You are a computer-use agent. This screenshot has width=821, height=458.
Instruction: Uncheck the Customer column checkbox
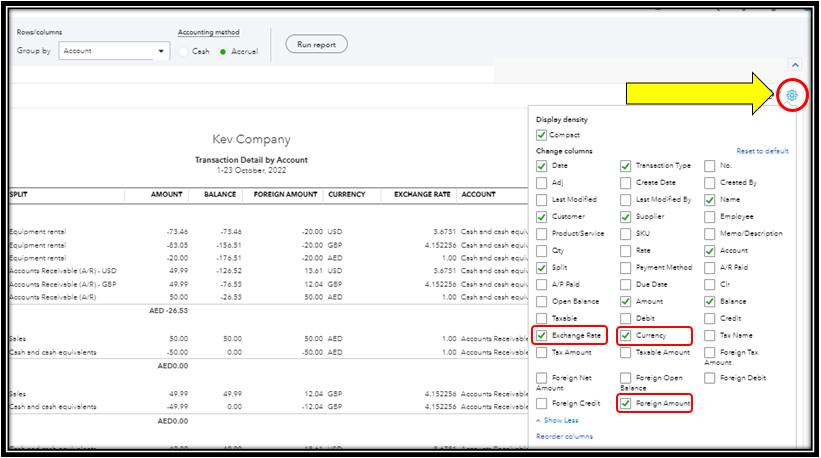(x=541, y=217)
